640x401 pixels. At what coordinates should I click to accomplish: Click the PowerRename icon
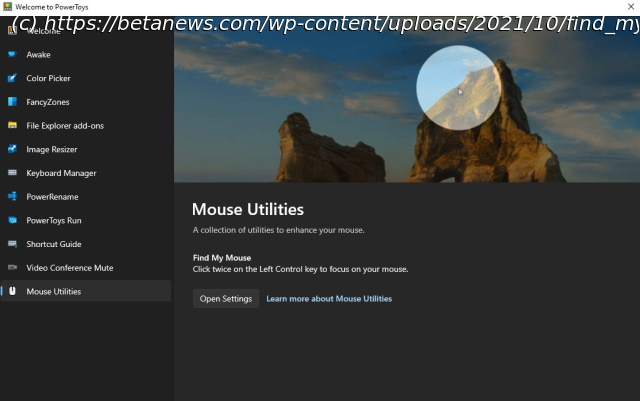pos(12,197)
